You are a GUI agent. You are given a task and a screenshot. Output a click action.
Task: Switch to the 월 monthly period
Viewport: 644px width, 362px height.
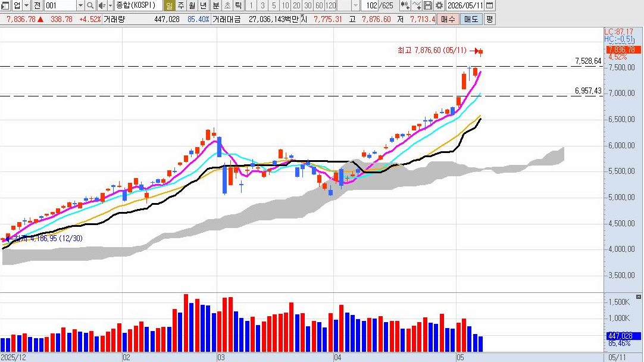192,5
